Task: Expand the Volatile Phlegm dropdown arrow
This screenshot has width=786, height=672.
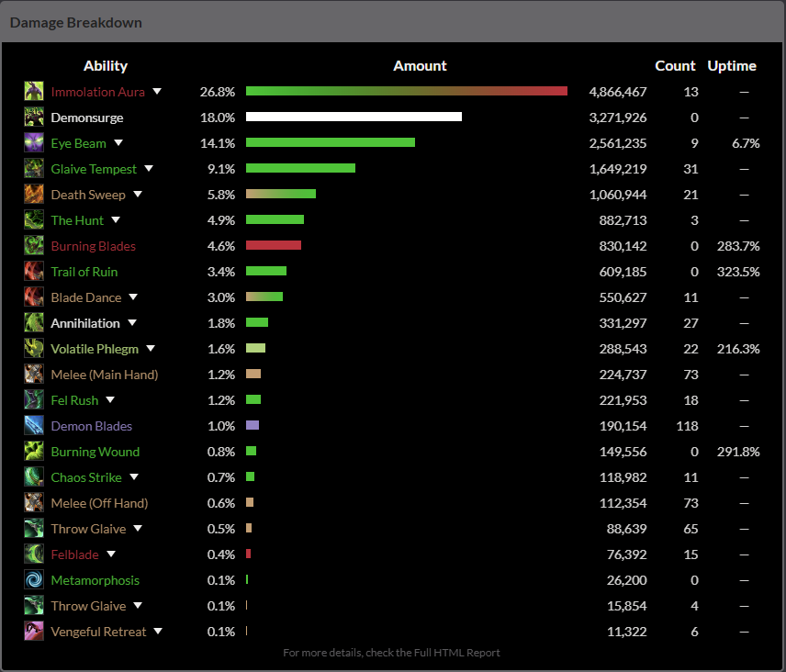Action: pos(151,349)
